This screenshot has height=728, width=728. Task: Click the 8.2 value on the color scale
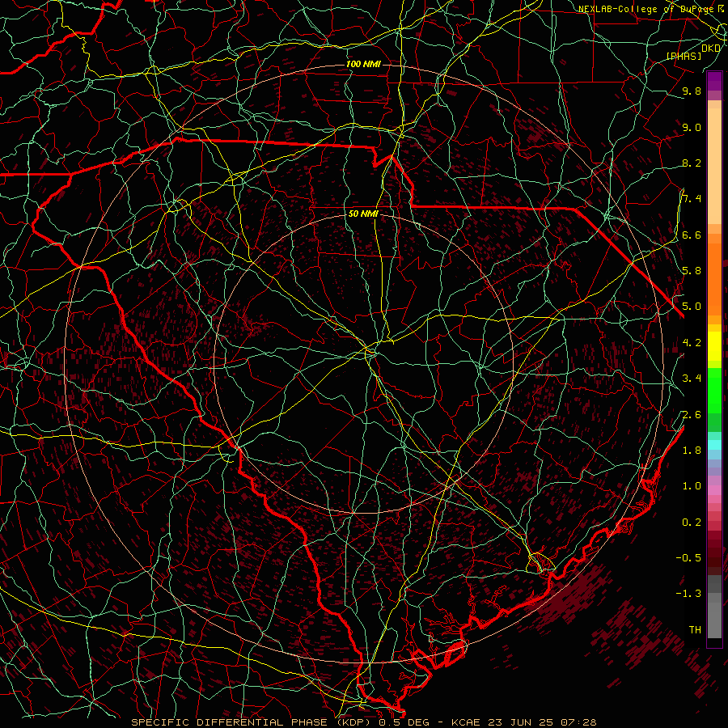pyautogui.click(x=692, y=163)
